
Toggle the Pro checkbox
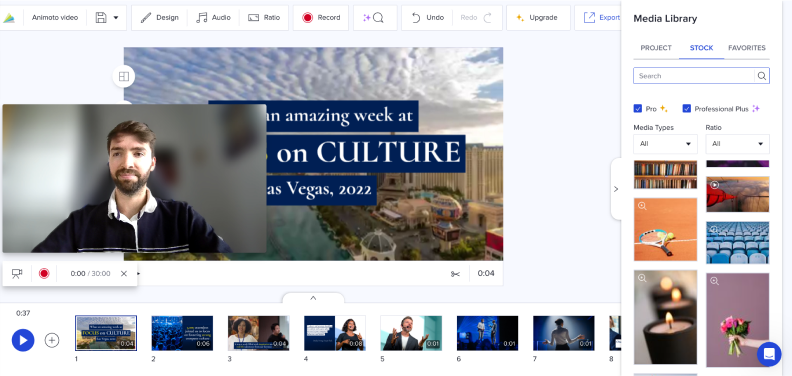(637, 109)
